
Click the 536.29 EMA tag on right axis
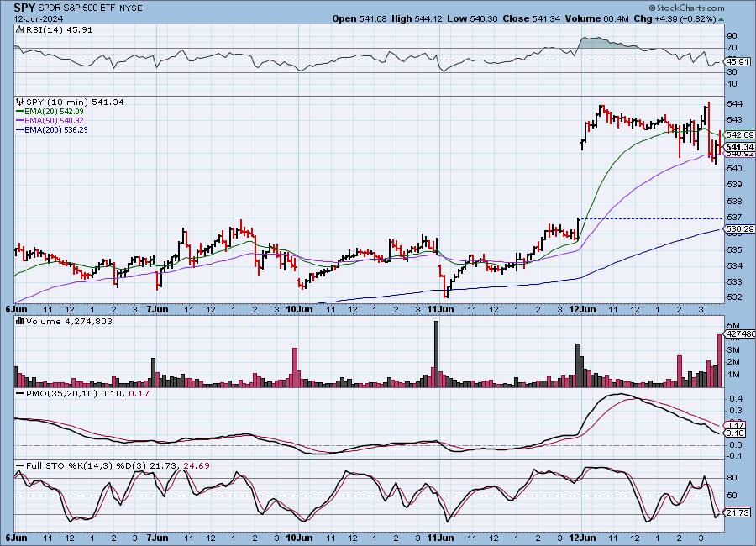pyautogui.click(x=739, y=229)
